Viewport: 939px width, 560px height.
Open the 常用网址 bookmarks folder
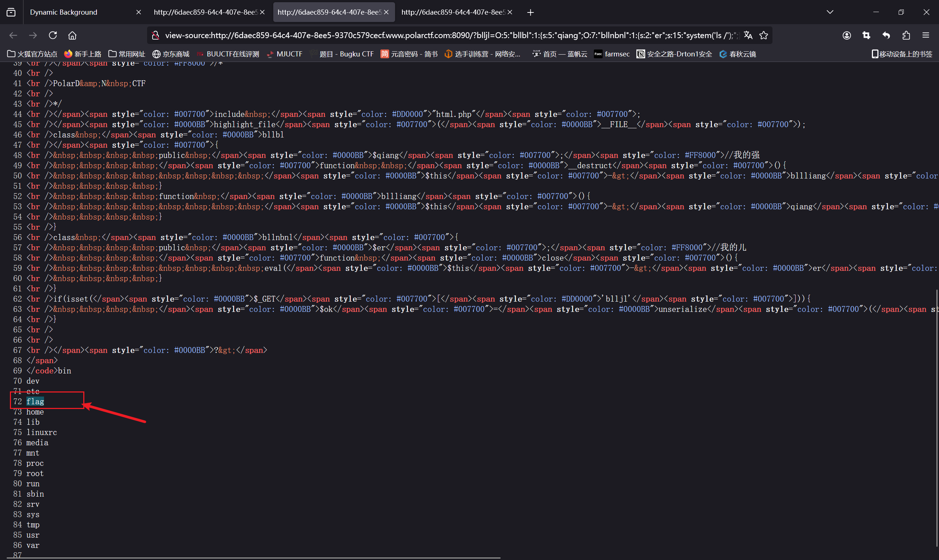point(127,54)
